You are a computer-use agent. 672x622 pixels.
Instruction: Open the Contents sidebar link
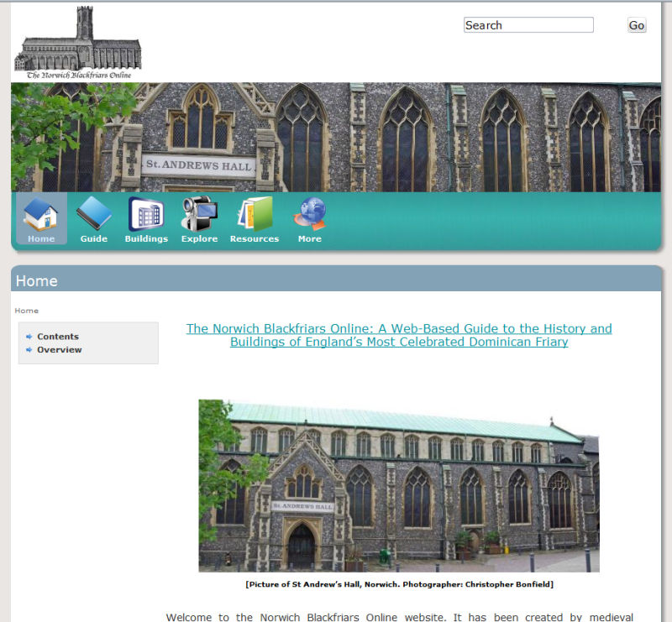(58, 337)
